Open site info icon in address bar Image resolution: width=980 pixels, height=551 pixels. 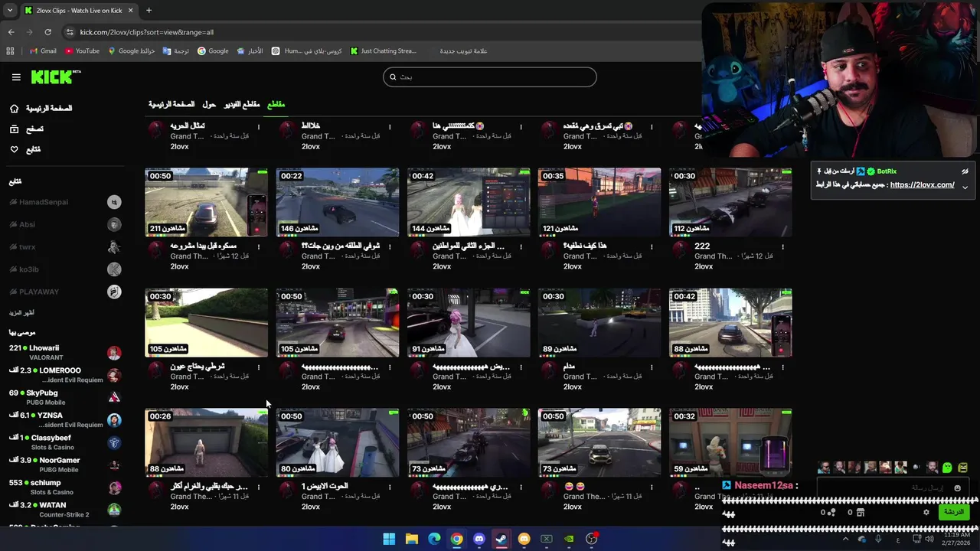point(70,32)
